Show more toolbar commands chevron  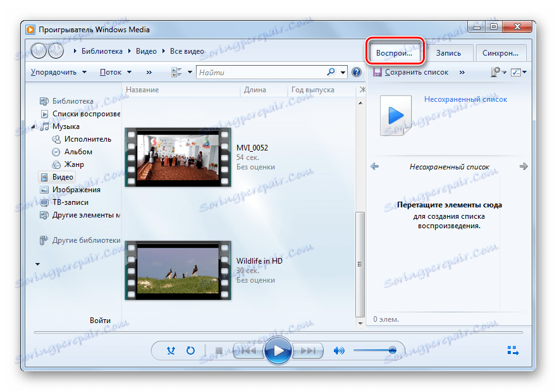(149, 72)
